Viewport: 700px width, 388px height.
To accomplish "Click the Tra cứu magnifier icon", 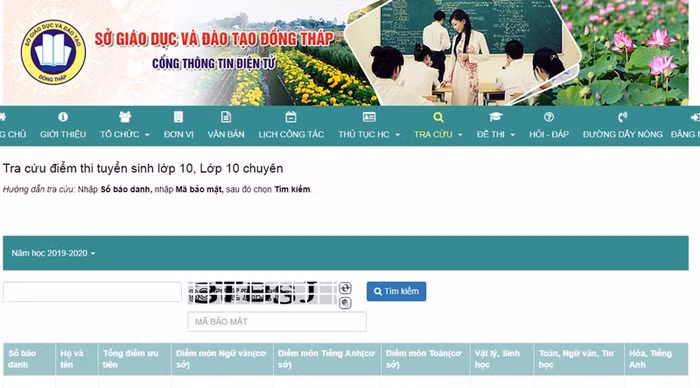I will [x=438, y=117].
